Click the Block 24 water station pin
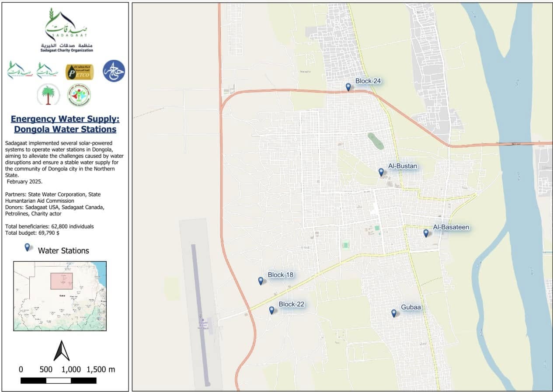This screenshot has height=392, width=553. click(348, 87)
